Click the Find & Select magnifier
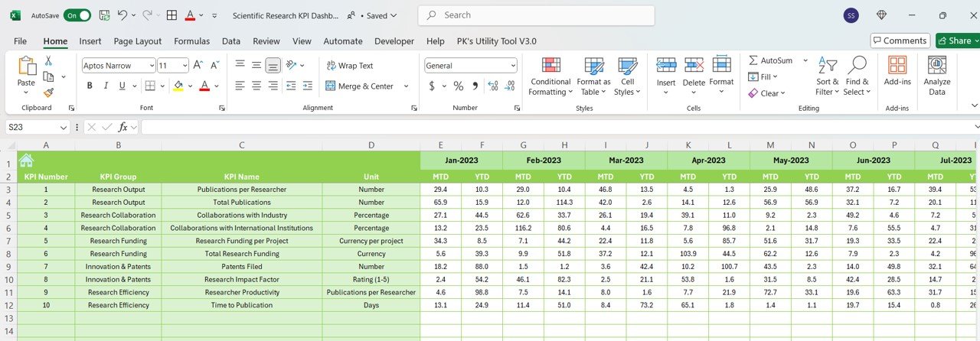980x341 pixels. (857, 76)
